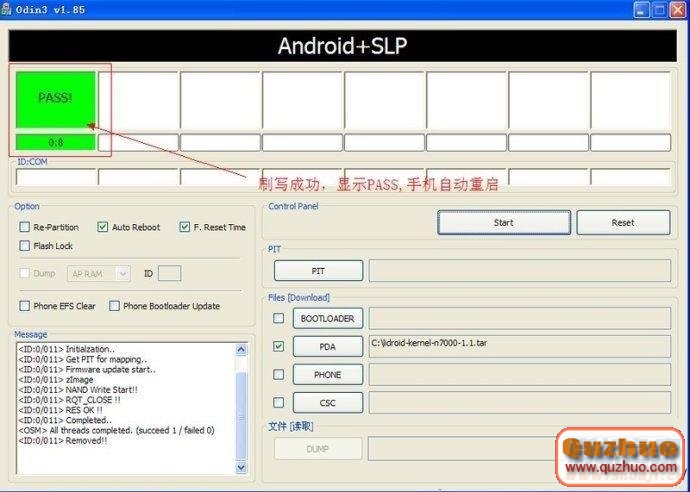This screenshot has height=492, width=690.
Task: Click the Reset button
Action: [623, 223]
